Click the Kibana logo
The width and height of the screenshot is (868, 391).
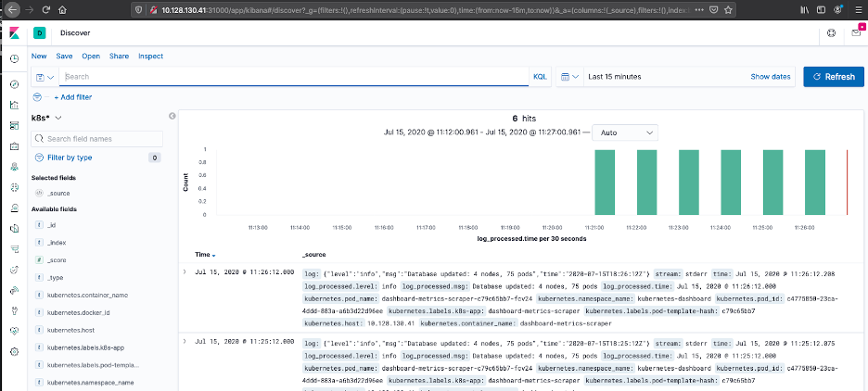(x=15, y=33)
